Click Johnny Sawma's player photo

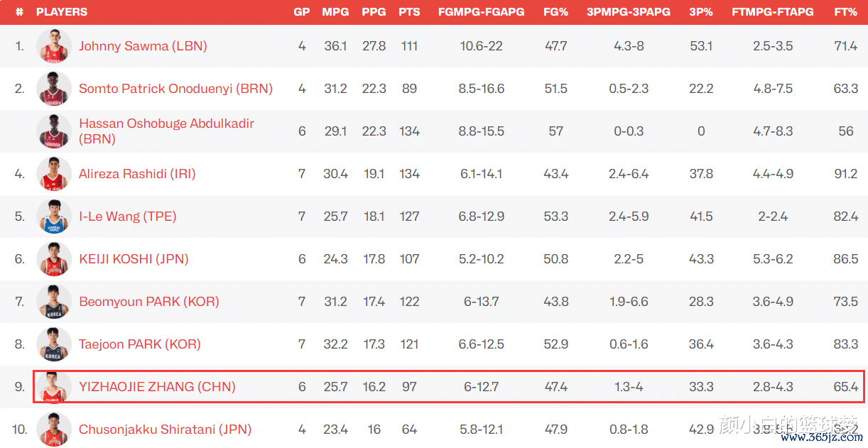point(54,46)
